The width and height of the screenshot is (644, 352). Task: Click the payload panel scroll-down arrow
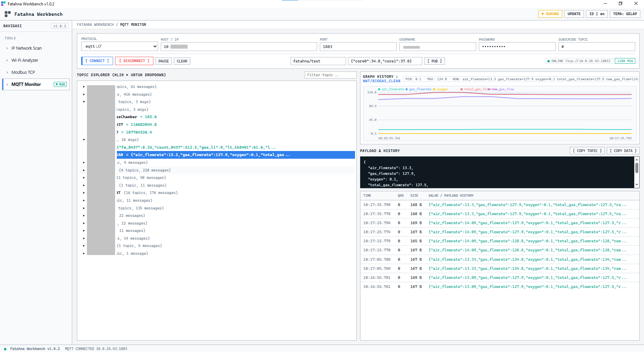coord(637,185)
